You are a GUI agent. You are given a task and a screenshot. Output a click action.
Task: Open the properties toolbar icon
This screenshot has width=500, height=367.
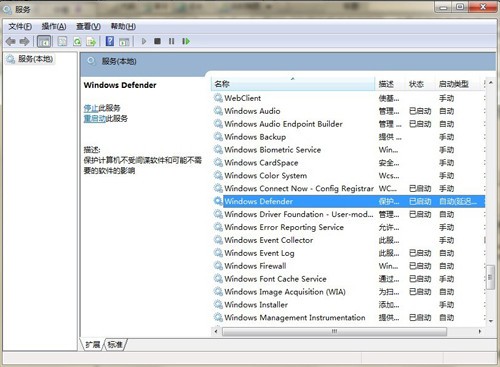pyautogui.click(x=62, y=41)
